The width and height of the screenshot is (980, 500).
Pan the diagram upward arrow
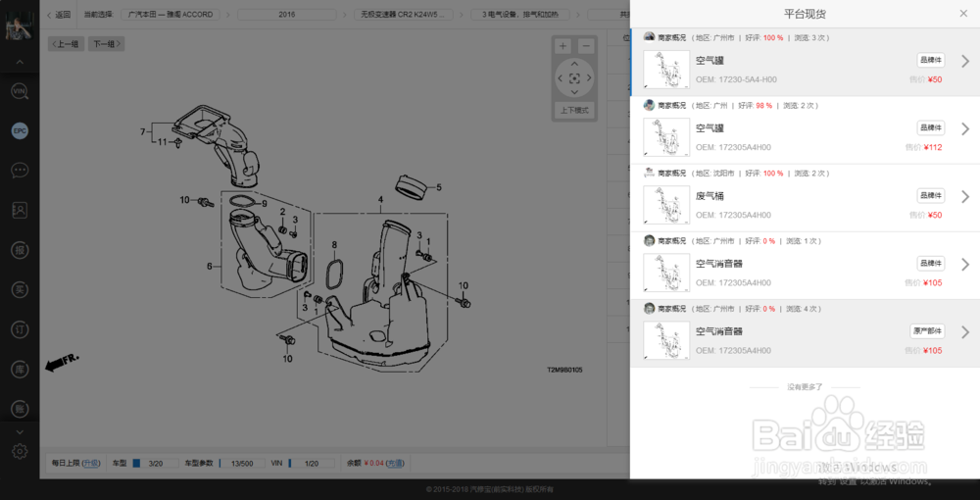click(x=574, y=64)
